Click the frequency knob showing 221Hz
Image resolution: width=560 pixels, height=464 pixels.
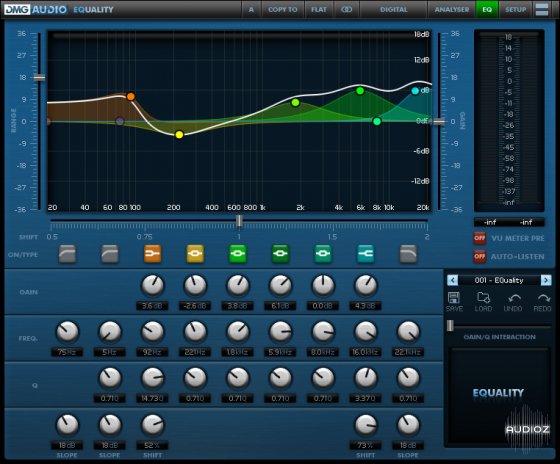point(195,332)
